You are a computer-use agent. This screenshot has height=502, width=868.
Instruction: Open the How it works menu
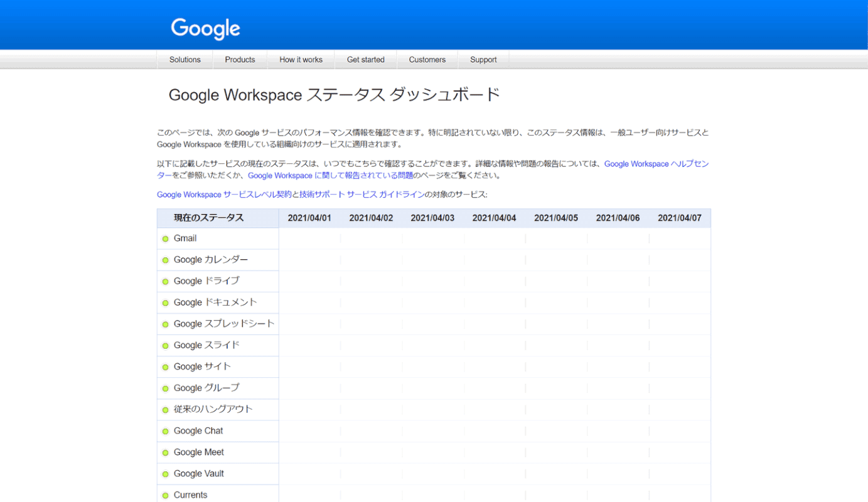click(x=301, y=60)
